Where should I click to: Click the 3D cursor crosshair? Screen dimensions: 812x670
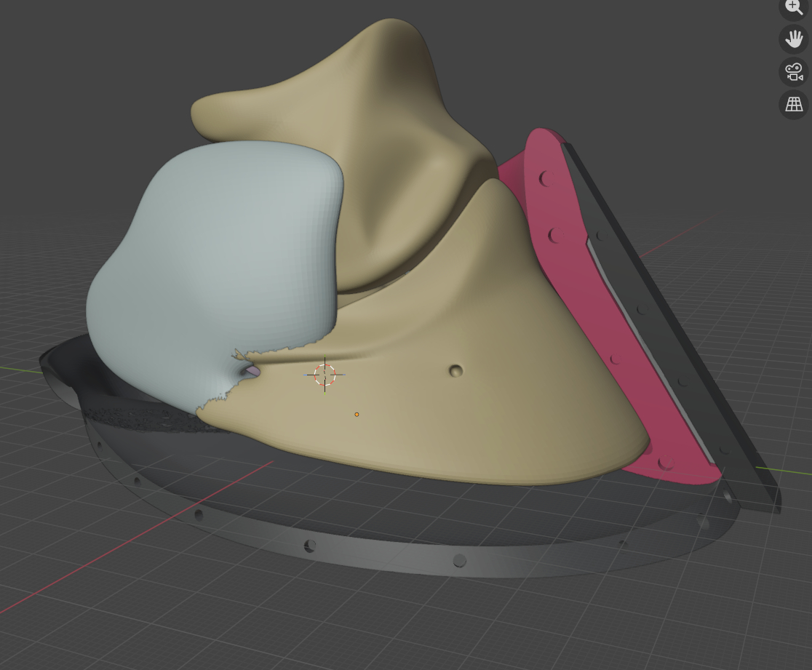(325, 375)
